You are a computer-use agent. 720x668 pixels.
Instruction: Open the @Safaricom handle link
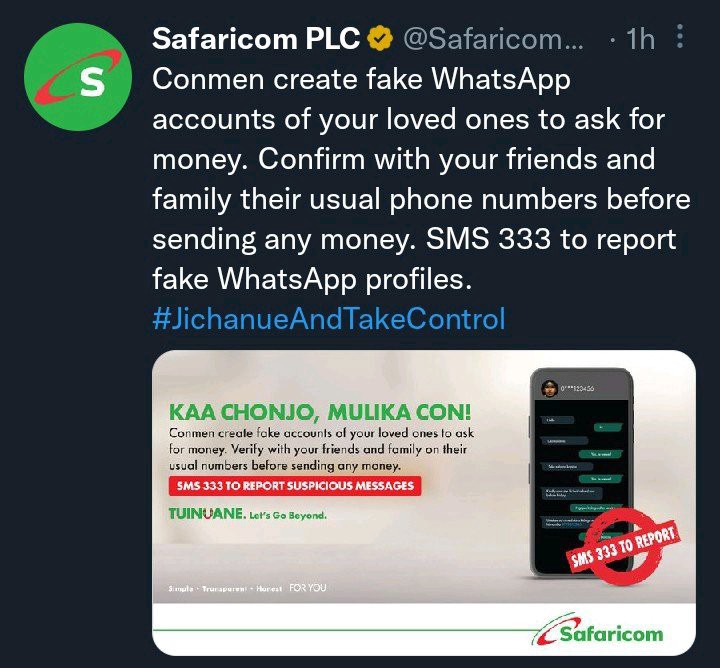pos(493,39)
